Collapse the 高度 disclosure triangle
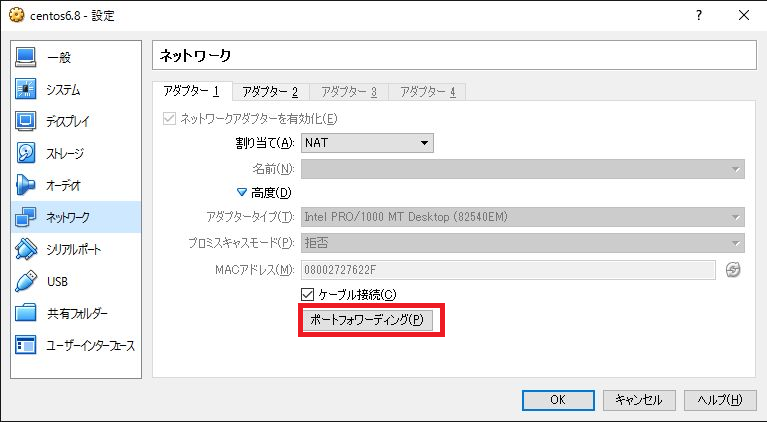 pos(241,192)
